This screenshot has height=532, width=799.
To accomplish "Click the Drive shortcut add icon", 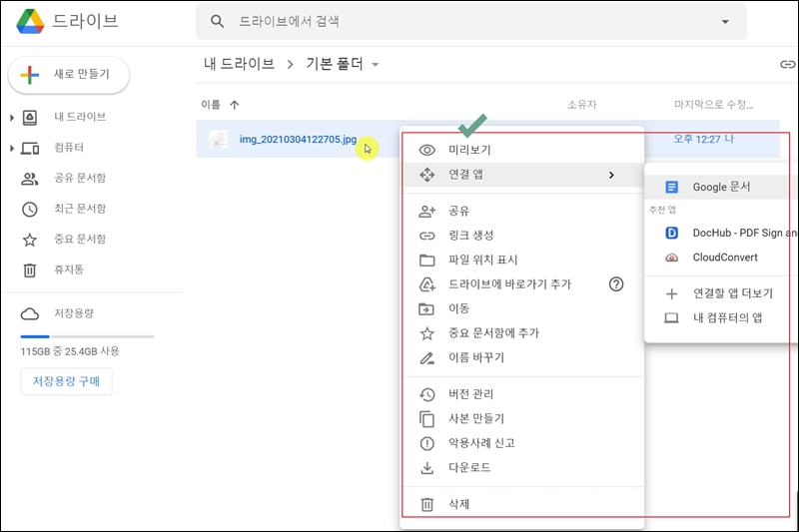I will (427, 284).
